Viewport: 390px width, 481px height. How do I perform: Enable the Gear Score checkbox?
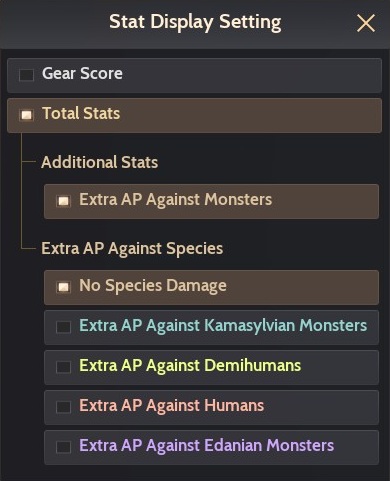coord(26,75)
